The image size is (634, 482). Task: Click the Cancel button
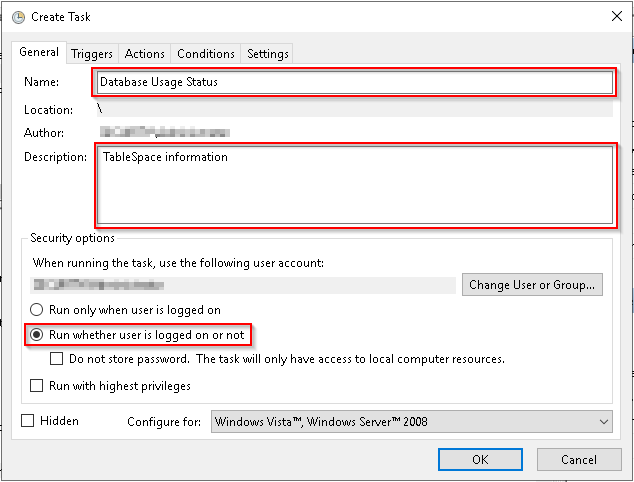pyautogui.click(x=579, y=459)
